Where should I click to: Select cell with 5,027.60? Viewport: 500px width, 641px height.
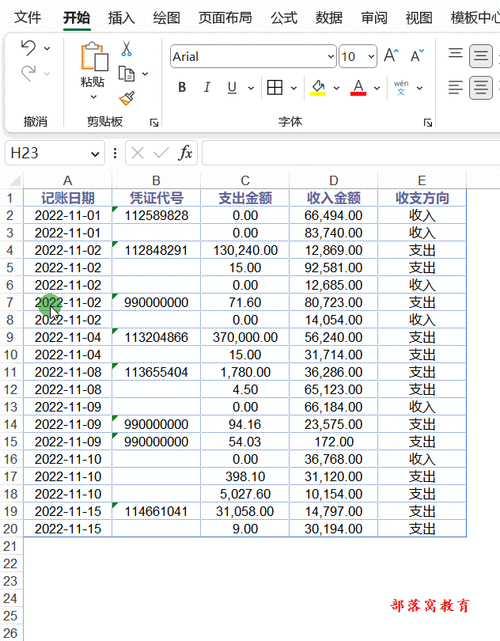tap(245, 494)
